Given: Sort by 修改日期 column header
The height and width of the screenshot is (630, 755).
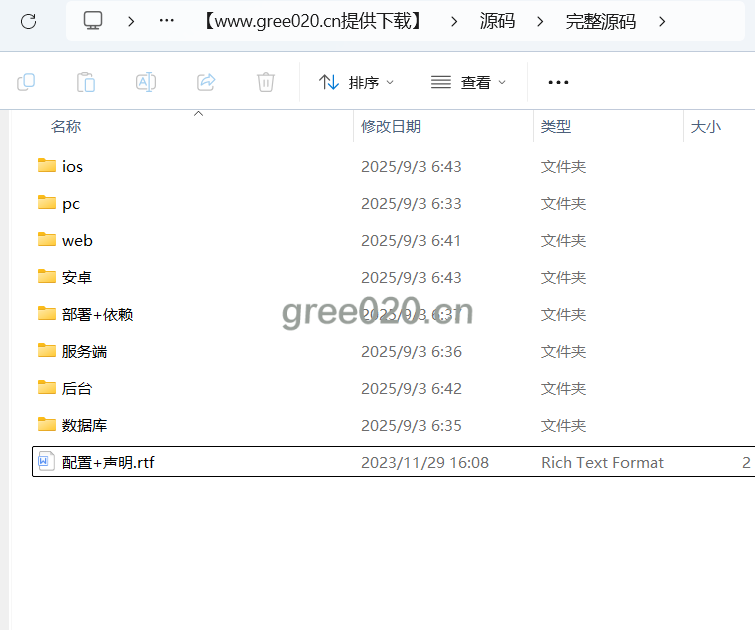Looking at the screenshot, I should (x=391, y=127).
